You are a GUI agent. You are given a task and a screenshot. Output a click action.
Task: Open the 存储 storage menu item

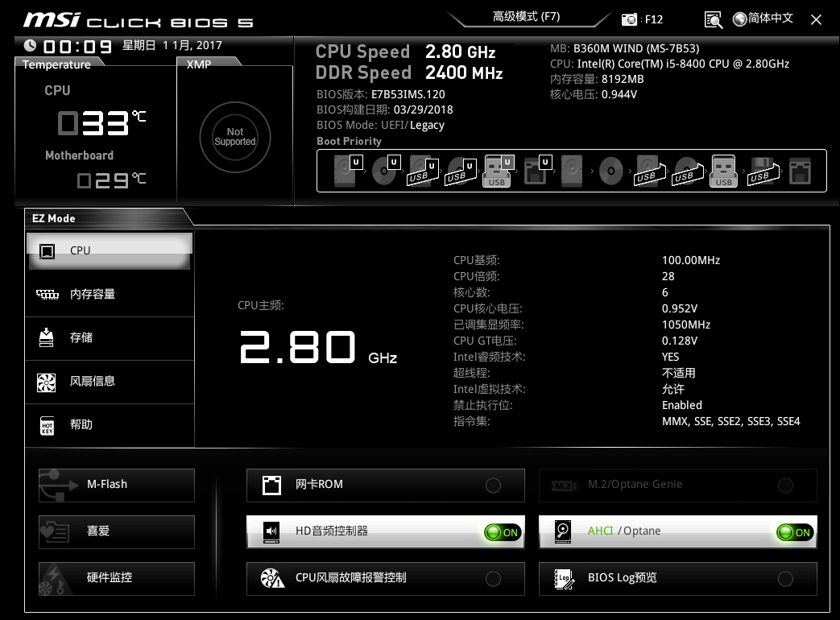(x=110, y=338)
